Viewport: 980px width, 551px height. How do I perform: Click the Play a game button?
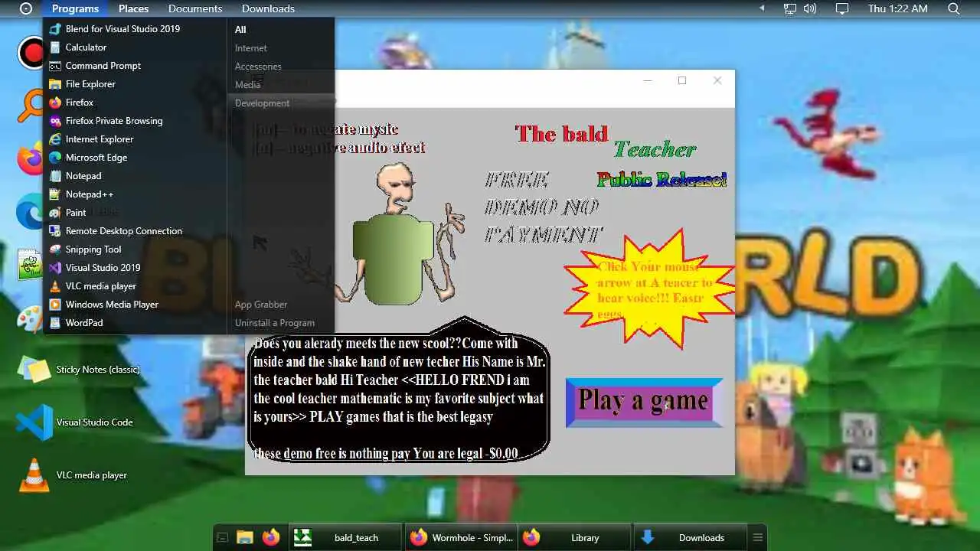644,402
